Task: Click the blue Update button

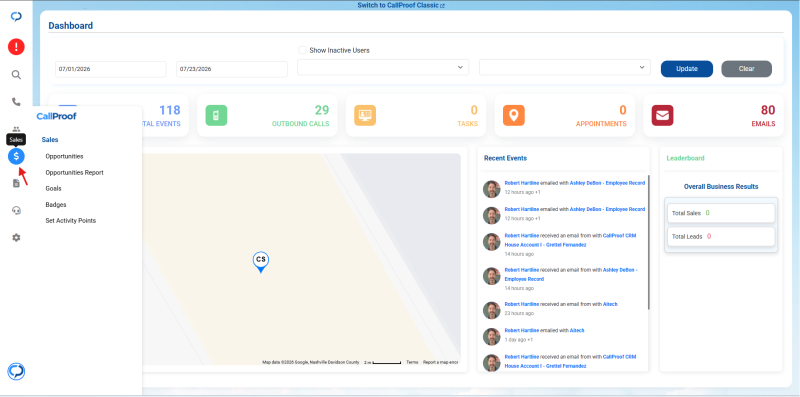Action: click(687, 69)
